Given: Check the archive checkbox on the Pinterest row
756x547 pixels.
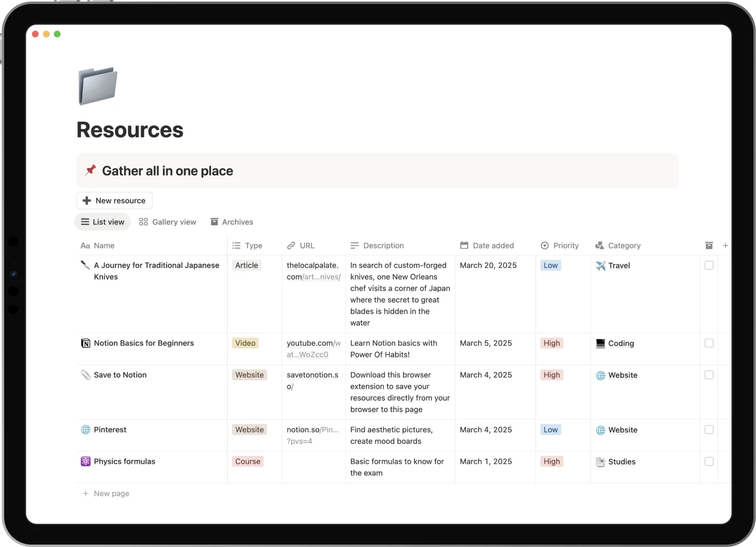Looking at the screenshot, I should point(709,430).
